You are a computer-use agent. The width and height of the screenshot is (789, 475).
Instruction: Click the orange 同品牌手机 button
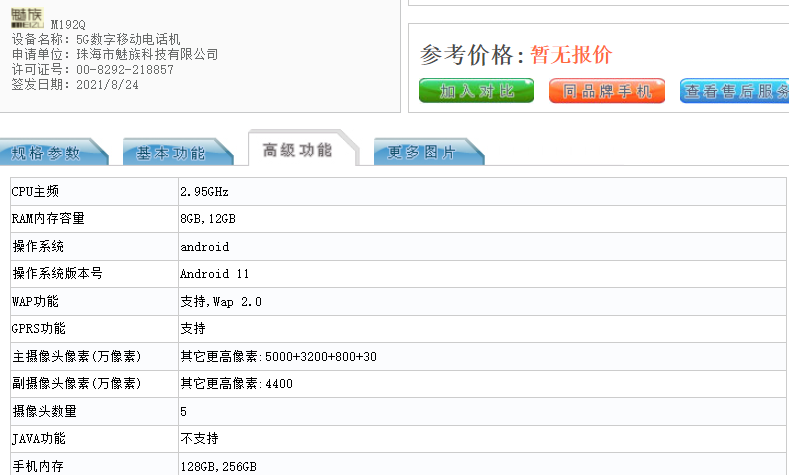pos(606,91)
